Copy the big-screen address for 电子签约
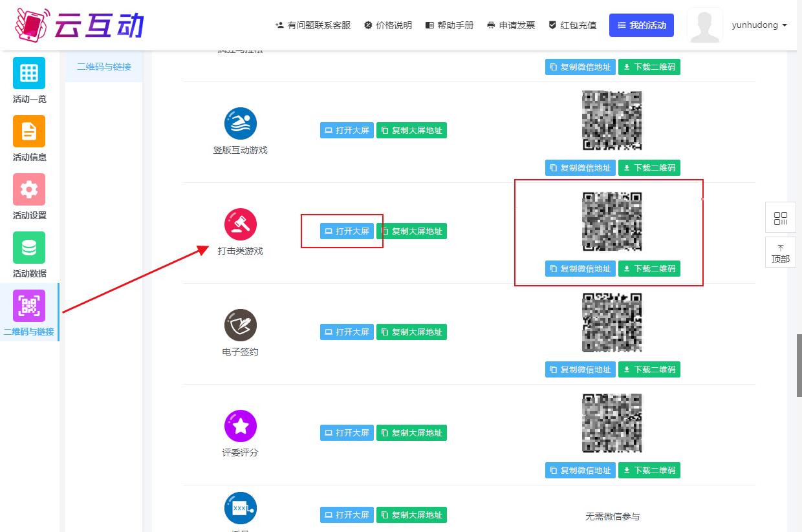 coord(411,332)
